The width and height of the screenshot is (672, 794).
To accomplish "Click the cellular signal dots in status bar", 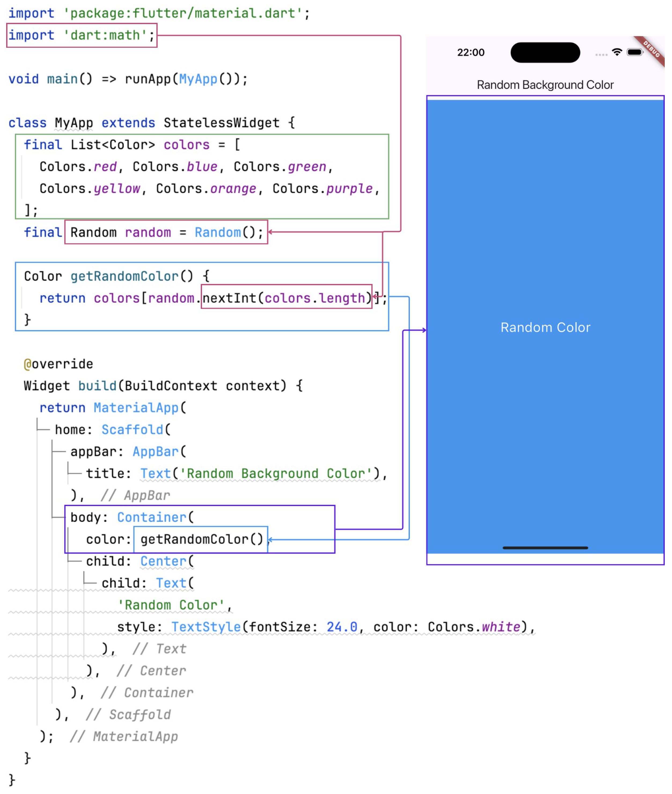I will click(601, 55).
